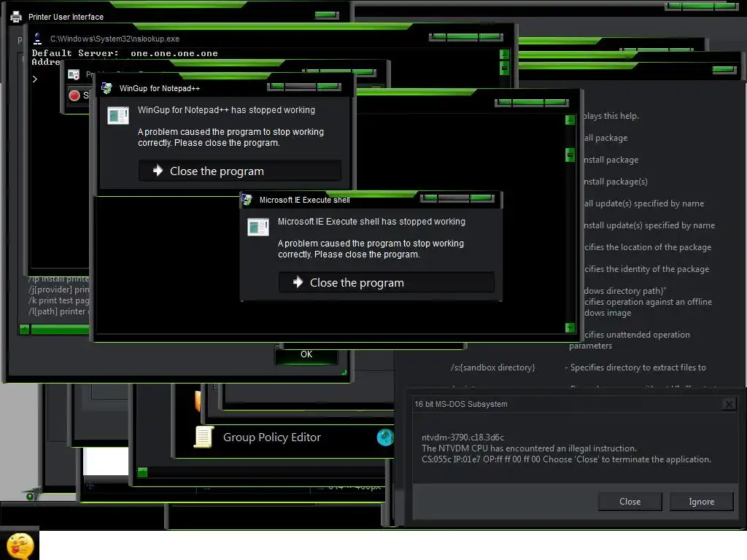Click the 16 bit MS-DOS Subsystem title text
Image resolution: width=747 pixels, height=560 pixels.
(461, 404)
